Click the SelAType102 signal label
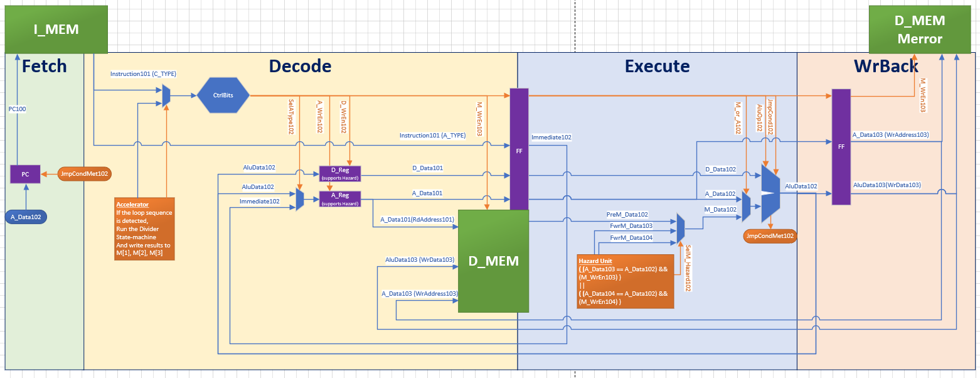The image size is (980, 378). click(x=292, y=116)
